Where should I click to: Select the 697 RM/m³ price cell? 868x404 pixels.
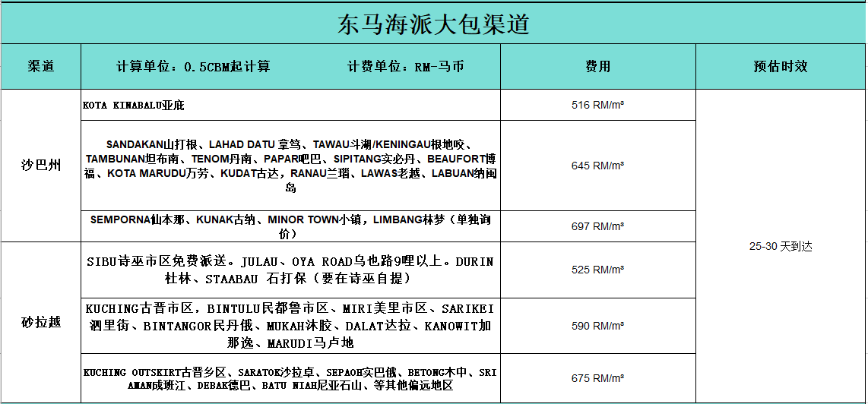tap(598, 226)
